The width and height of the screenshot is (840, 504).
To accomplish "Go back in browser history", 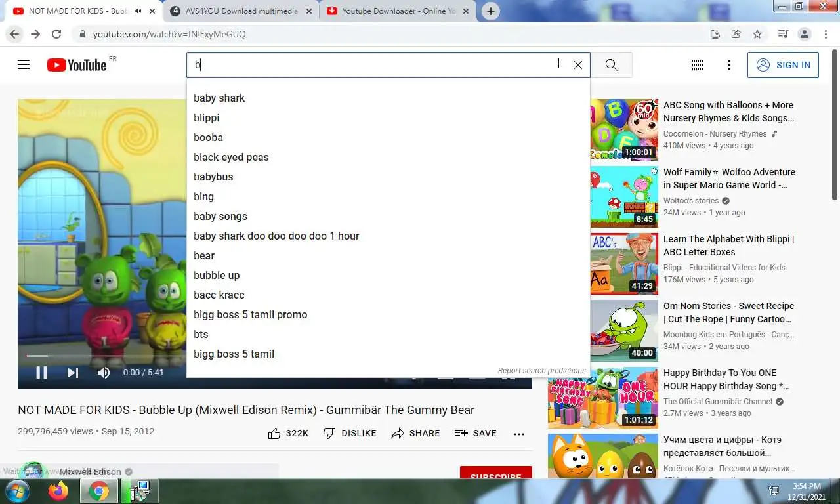I will click(x=14, y=34).
